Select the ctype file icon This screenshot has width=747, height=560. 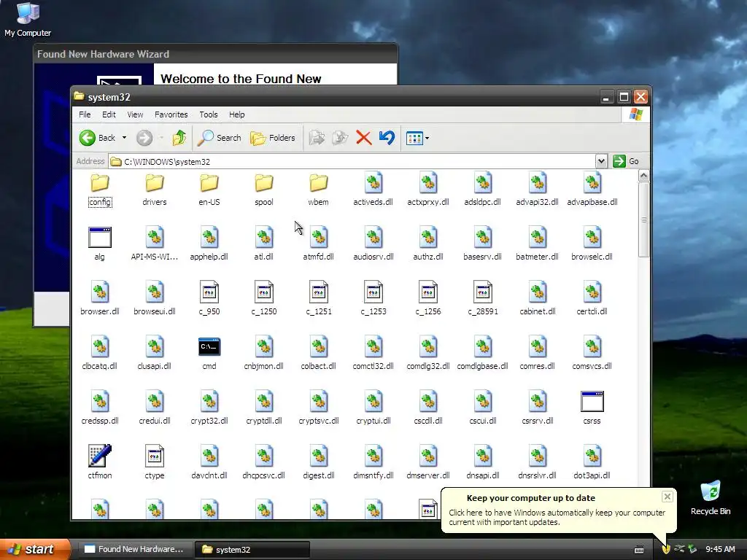[x=155, y=462]
